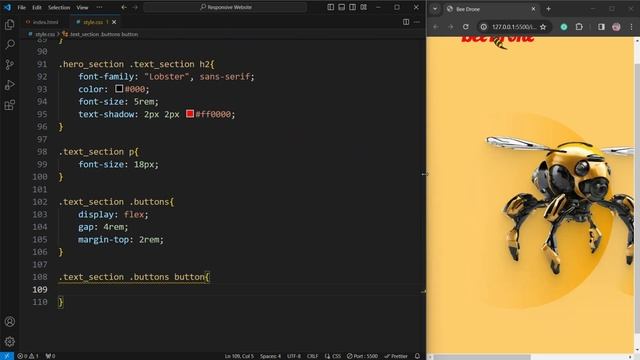The height and width of the screenshot is (360, 640).
Task: Toggle panel layout icon
Action: (x=342, y=7)
